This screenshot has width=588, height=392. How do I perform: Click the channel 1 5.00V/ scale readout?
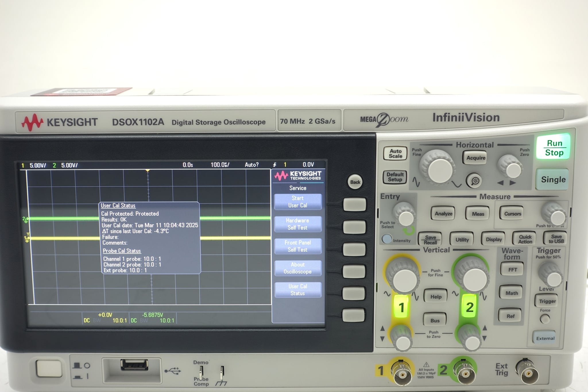tap(38, 165)
